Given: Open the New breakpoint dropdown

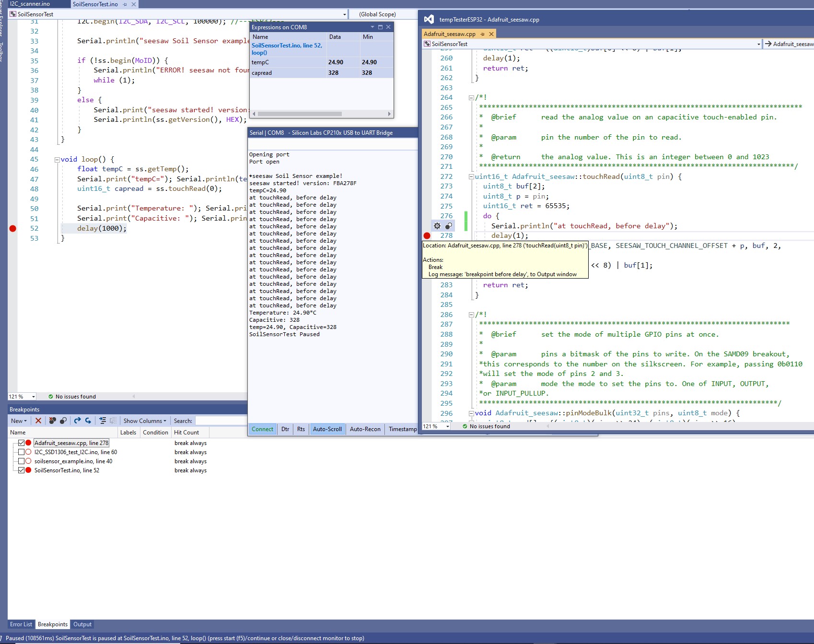Looking at the screenshot, I should (19, 421).
